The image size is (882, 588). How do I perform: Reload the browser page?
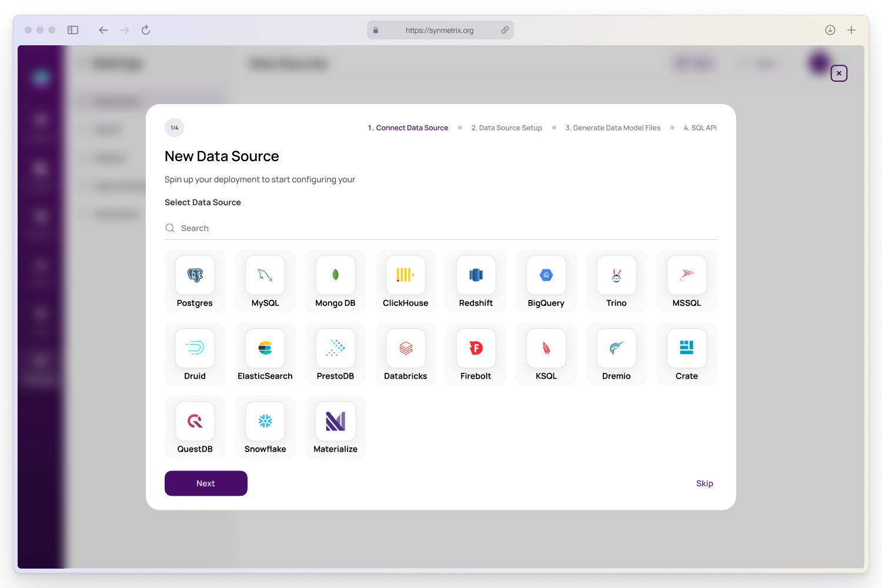(x=146, y=30)
